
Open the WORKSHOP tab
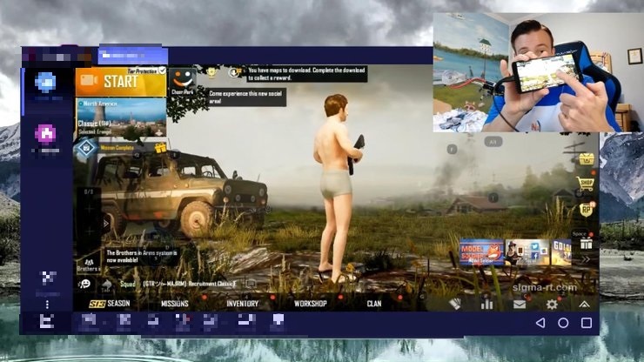[310, 304]
